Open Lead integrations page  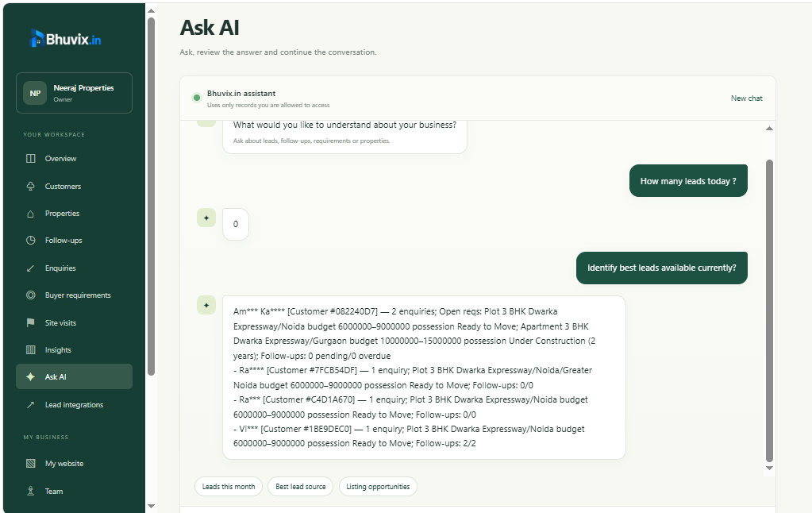[74, 405]
